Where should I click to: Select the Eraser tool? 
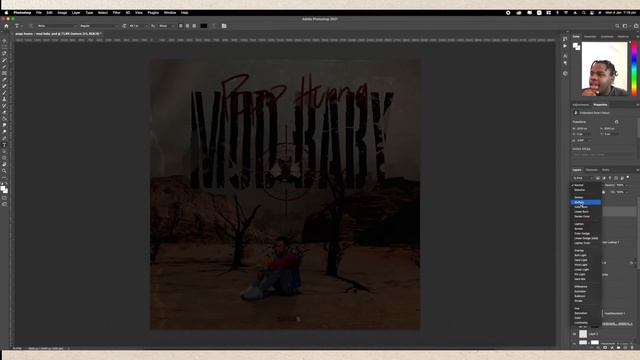pos(4,112)
